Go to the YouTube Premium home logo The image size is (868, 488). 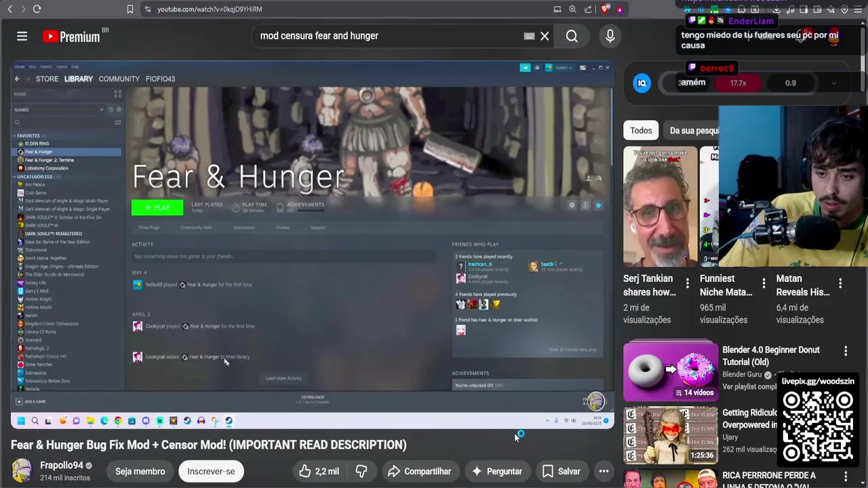click(x=71, y=37)
